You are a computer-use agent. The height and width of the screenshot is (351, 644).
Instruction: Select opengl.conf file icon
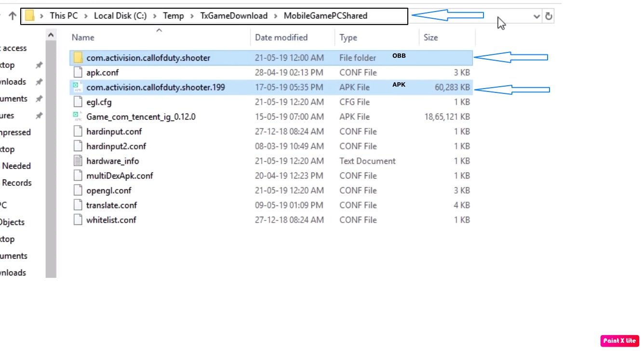(78, 191)
